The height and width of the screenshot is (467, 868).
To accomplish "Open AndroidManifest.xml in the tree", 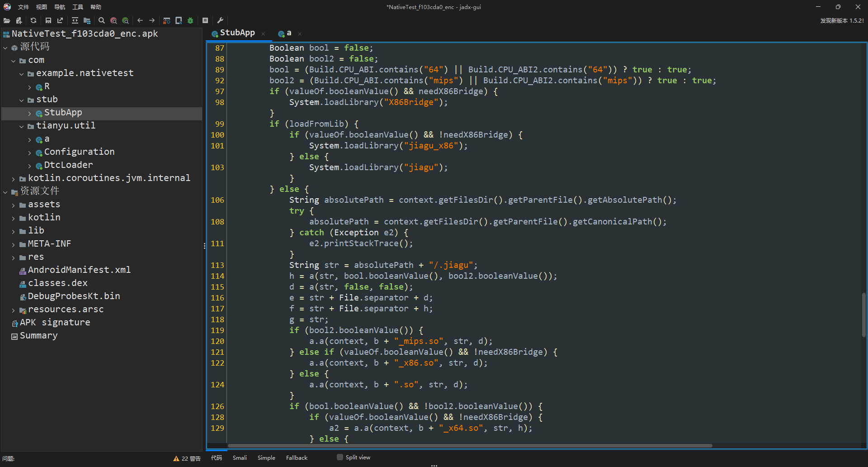I will pyautogui.click(x=79, y=270).
